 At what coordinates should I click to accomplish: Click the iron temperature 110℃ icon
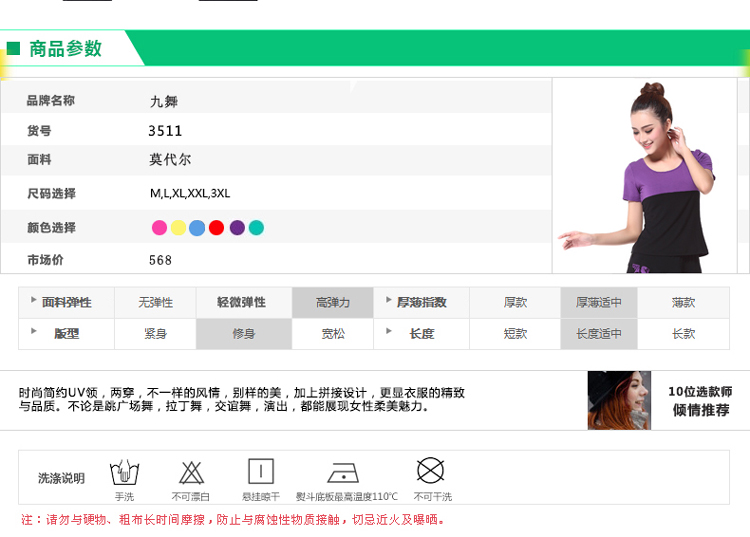coord(346,472)
